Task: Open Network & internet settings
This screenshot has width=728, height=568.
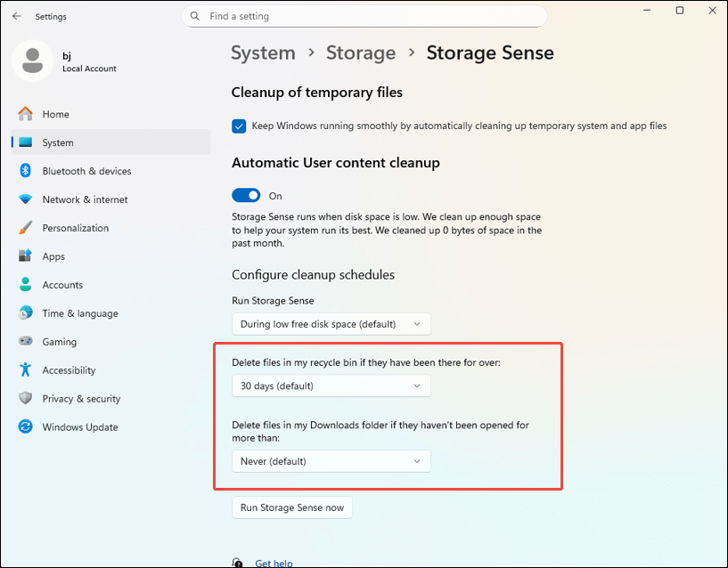Action: coord(26,199)
